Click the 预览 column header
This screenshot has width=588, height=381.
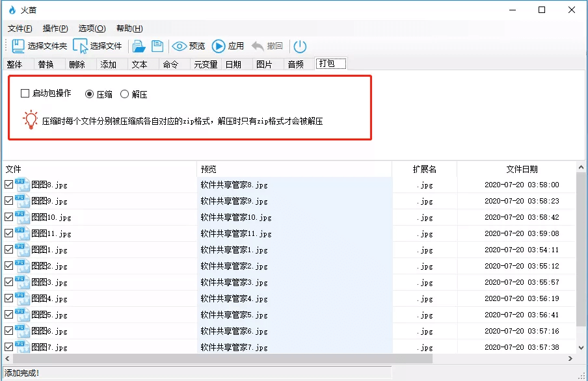pyautogui.click(x=294, y=169)
